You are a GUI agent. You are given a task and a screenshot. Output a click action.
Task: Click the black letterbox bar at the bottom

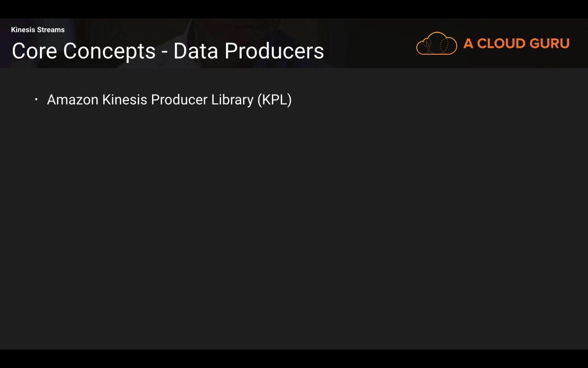[294, 359]
